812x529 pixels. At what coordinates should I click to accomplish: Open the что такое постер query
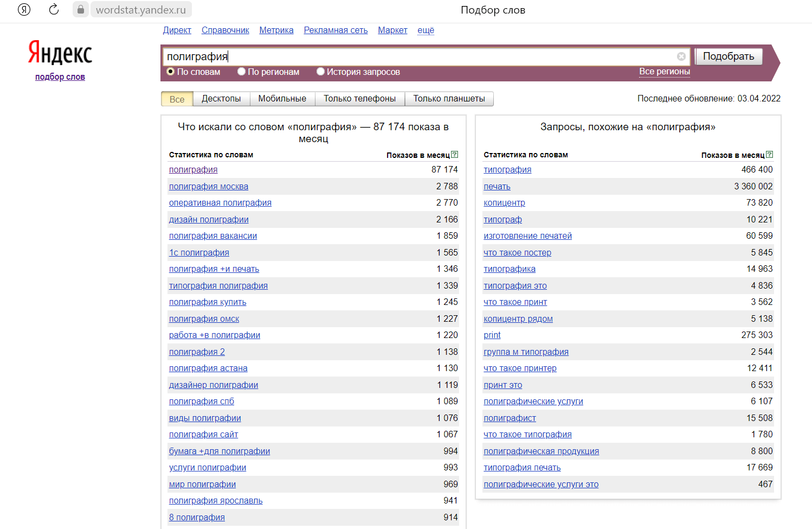(517, 253)
